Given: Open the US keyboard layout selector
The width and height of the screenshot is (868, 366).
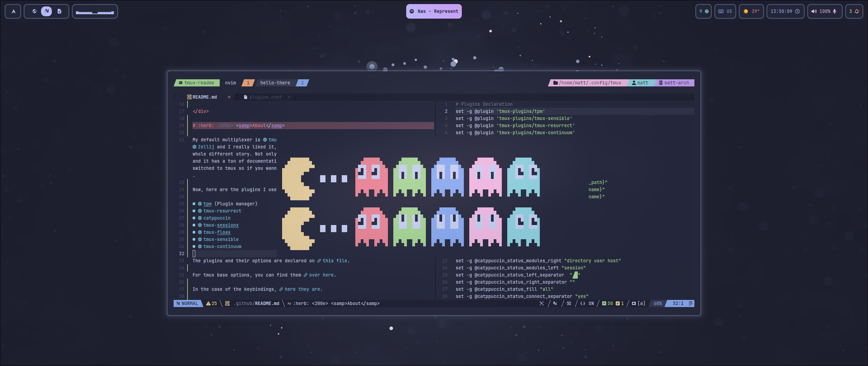Looking at the screenshot, I should click(725, 12).
